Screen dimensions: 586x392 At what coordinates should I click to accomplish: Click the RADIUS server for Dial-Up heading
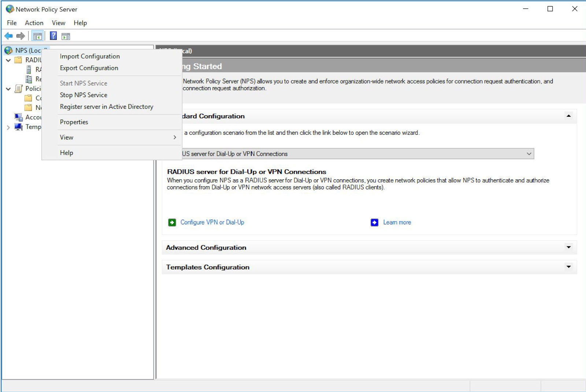[246, 172]
